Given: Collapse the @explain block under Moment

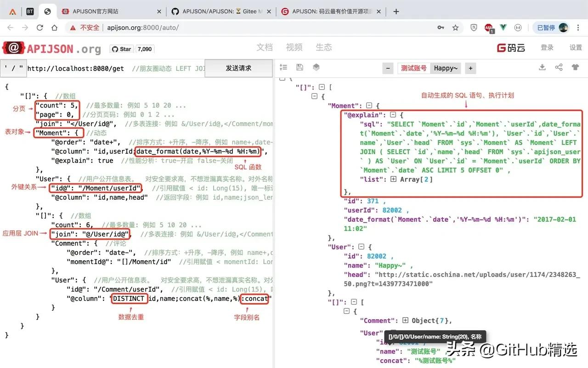Looking at the screenshot, I should click(x=393, y=115).
